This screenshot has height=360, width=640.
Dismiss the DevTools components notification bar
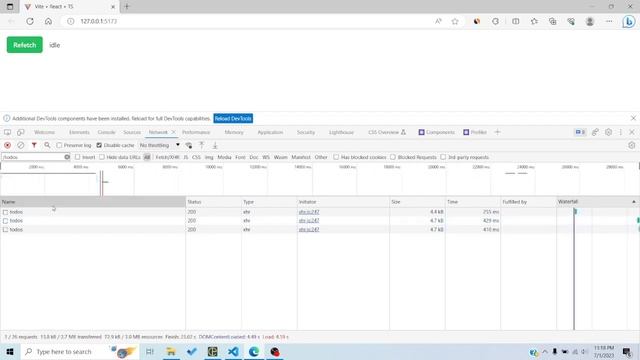(x=633, y=118)
